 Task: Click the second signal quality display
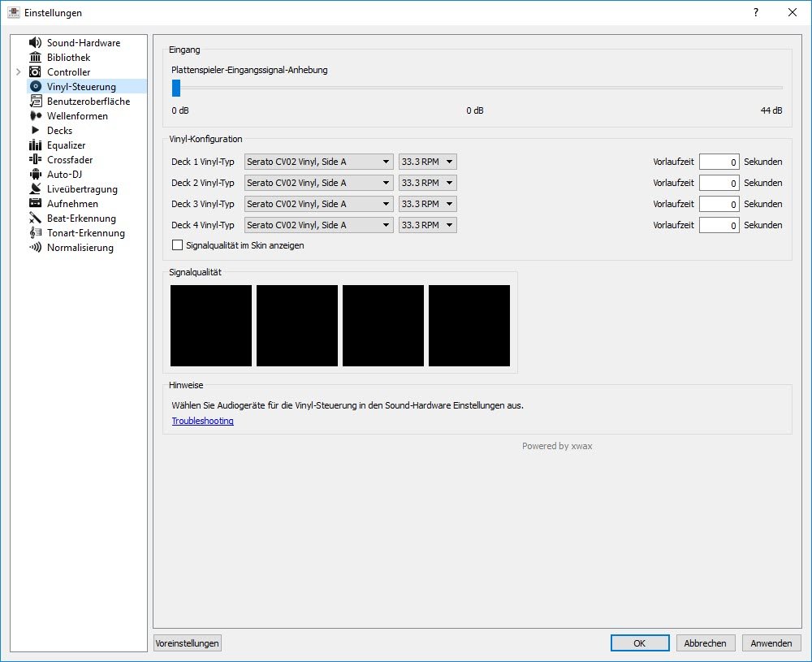point(296,325)
